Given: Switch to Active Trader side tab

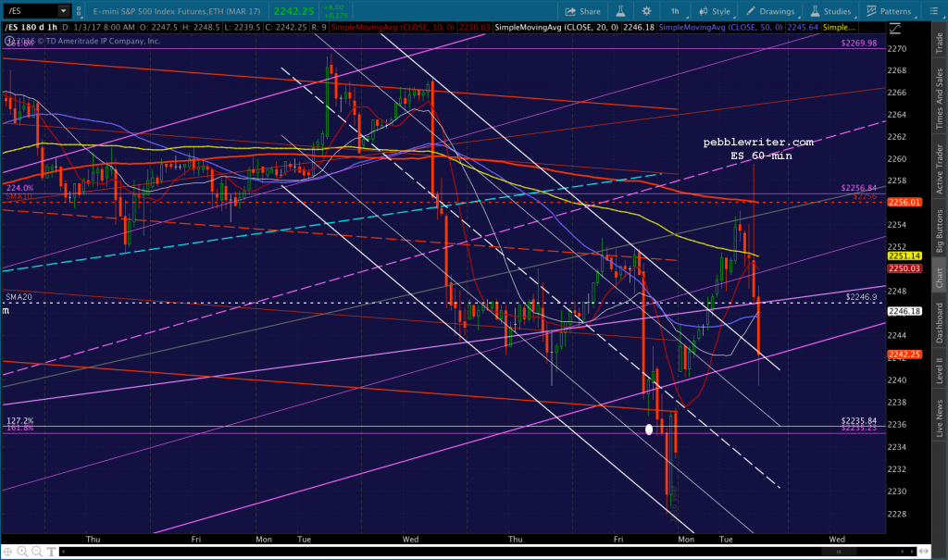Looking at the screenshot, I should pyautogui.click(x=940, y=168).
